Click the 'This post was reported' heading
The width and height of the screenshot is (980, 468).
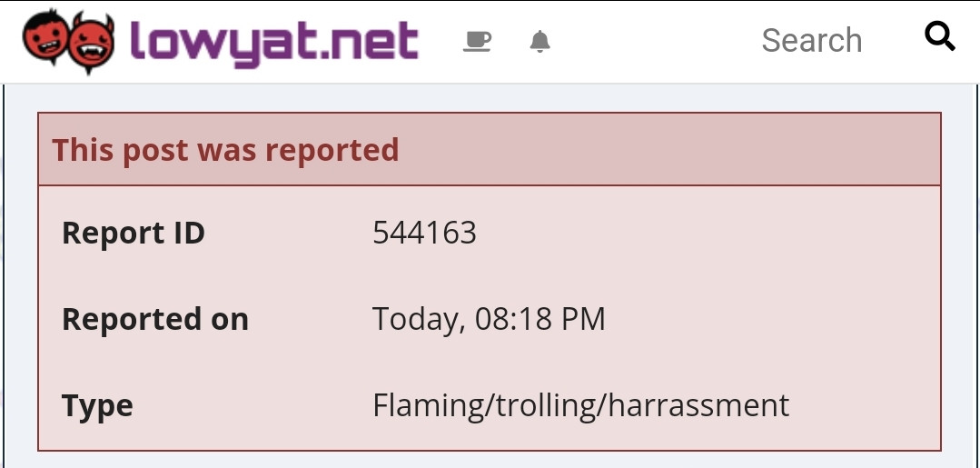click(x=225, y=150)
